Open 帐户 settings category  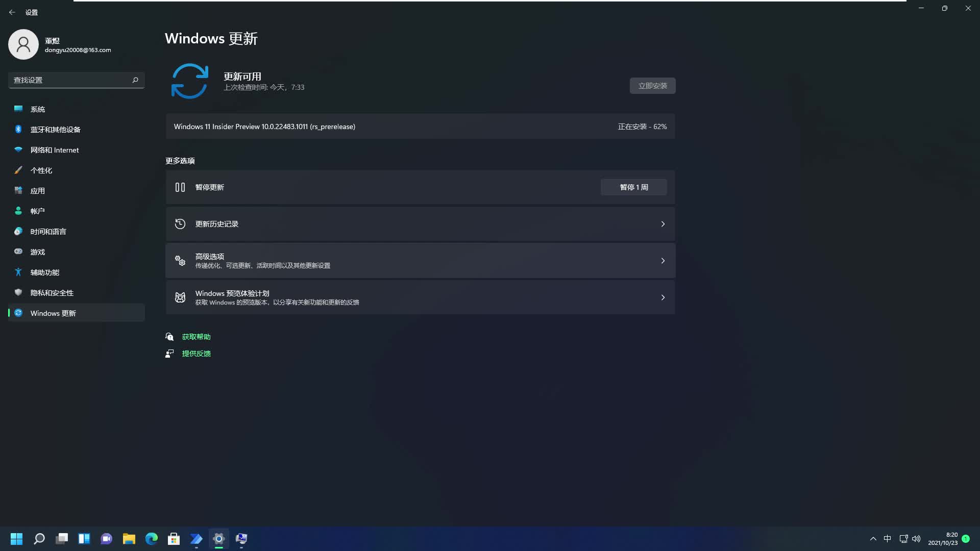click(77, 211)
